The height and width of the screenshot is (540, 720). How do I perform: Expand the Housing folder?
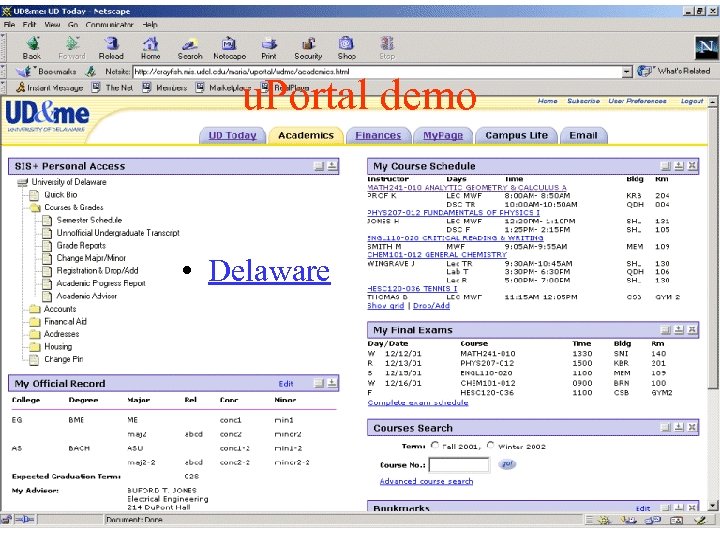click(x=35, y=347)
